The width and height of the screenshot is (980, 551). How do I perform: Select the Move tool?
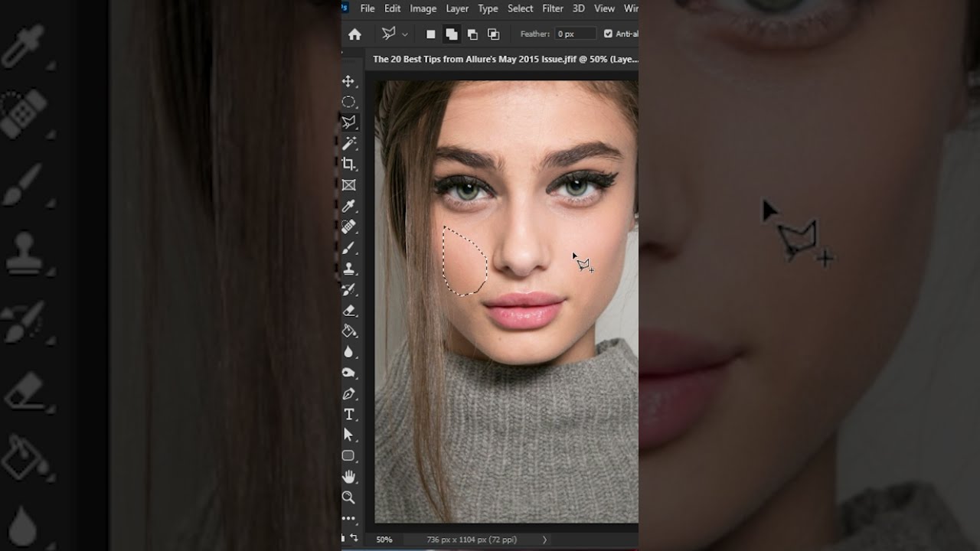click(x=348, y=81)
